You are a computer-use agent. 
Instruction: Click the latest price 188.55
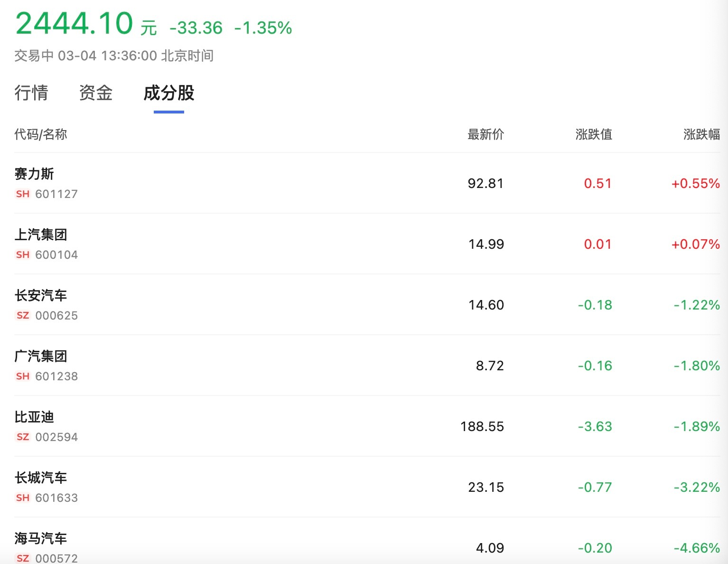click(482, 426)
